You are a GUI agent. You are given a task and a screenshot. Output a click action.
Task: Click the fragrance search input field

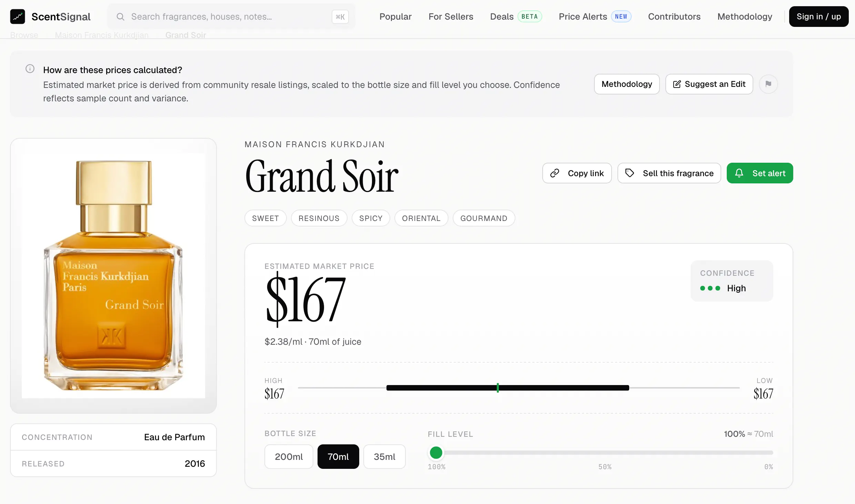tap(231, 17)
